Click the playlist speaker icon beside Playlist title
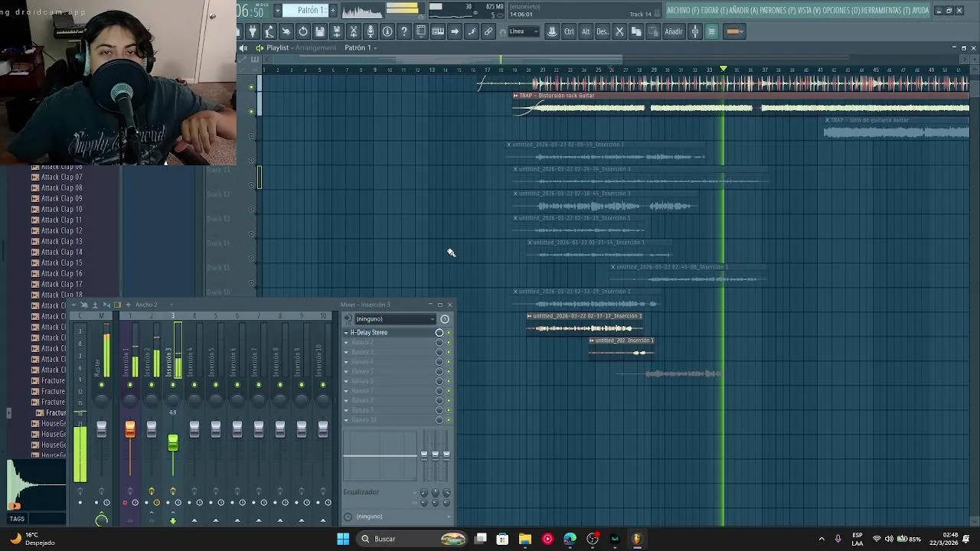The image size is (980, 551). pyautogui.click(x=243, y=47)
